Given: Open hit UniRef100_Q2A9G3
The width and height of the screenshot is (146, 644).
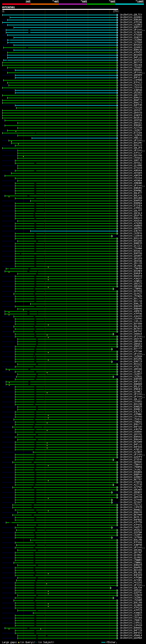Looking at the screenshot, I should 131,48.
